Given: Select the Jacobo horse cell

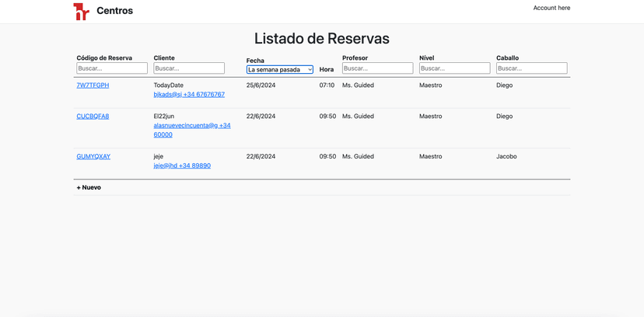Looking at the screenshot, I should click(506, 157).
